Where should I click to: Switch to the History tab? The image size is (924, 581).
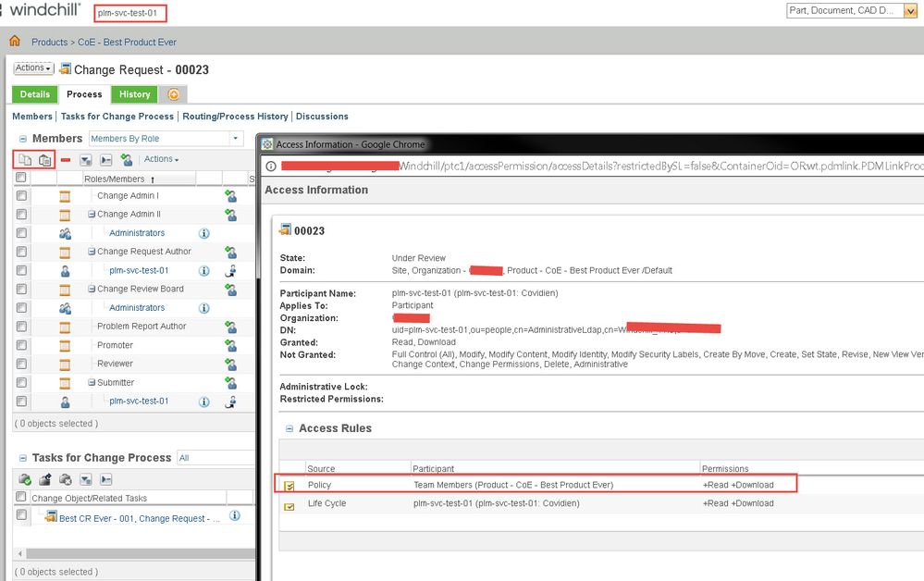point(134,94)
